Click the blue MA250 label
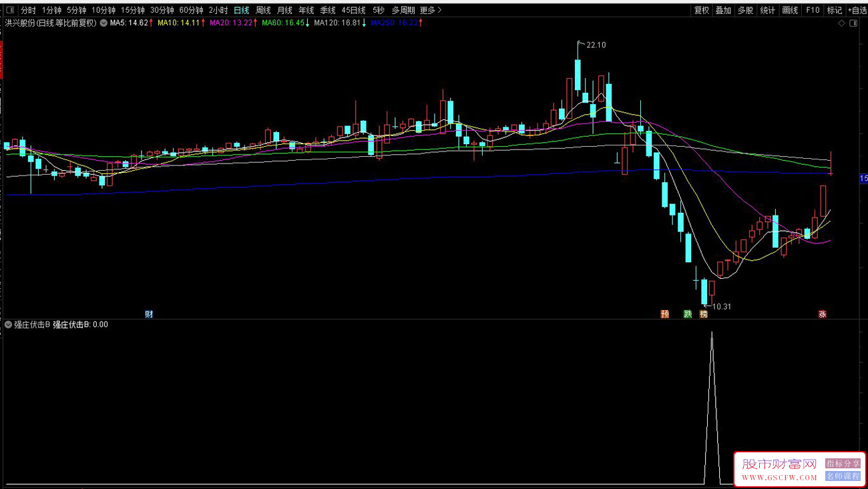 pyautogui.click(x=395, y=23)
